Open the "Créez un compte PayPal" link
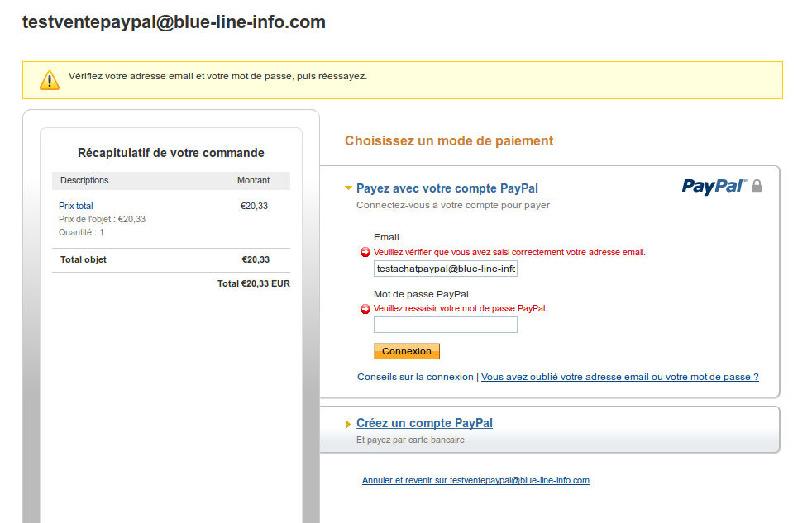This screenshot has height=523, width=812. pos(424,423)
